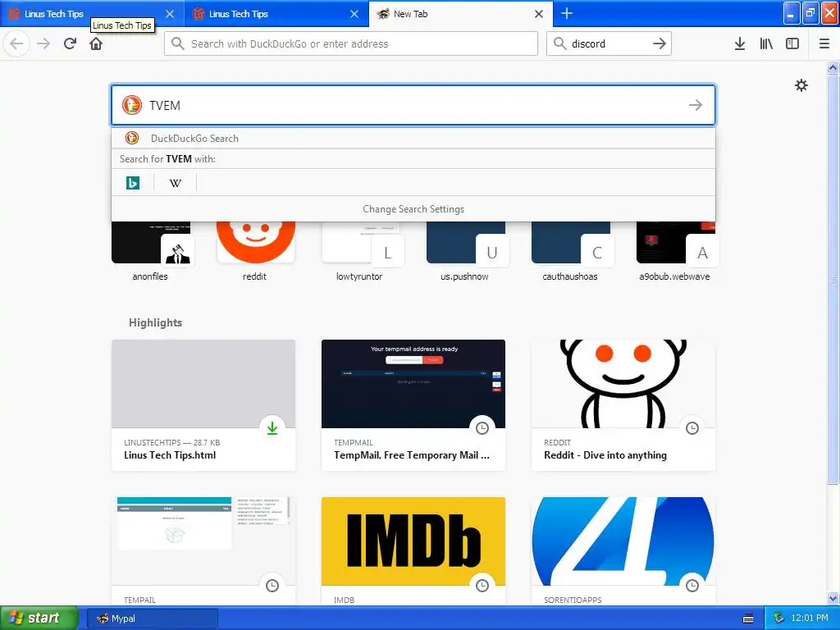The height and width of the screenshot is (630, 840).
Task: Search TVEM with Bing icon
Action: click(132, 183)
